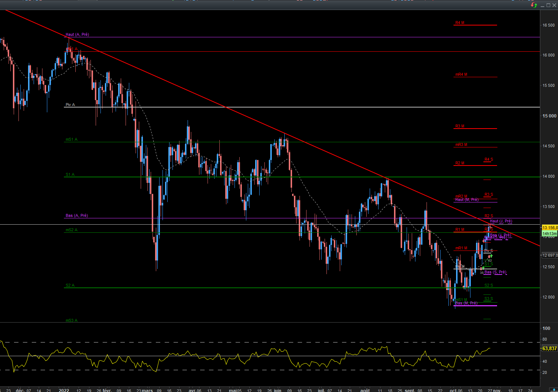Viewport: 558px width, 392px height.
Task: Select the 'R3 M' resistance label
Action: pos(460,126)
